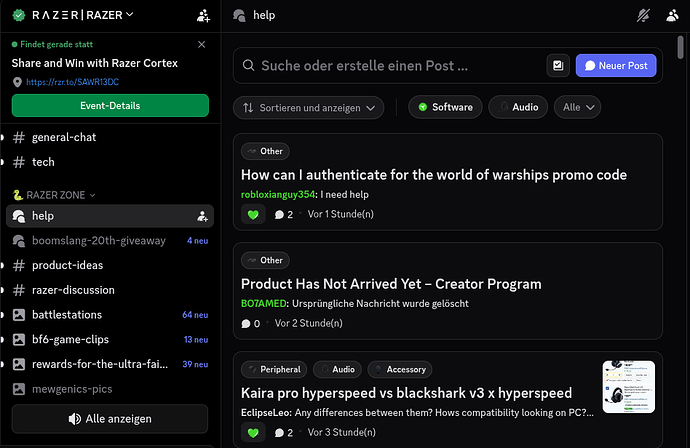Click the image attach icon in search bar

[558, 66]
